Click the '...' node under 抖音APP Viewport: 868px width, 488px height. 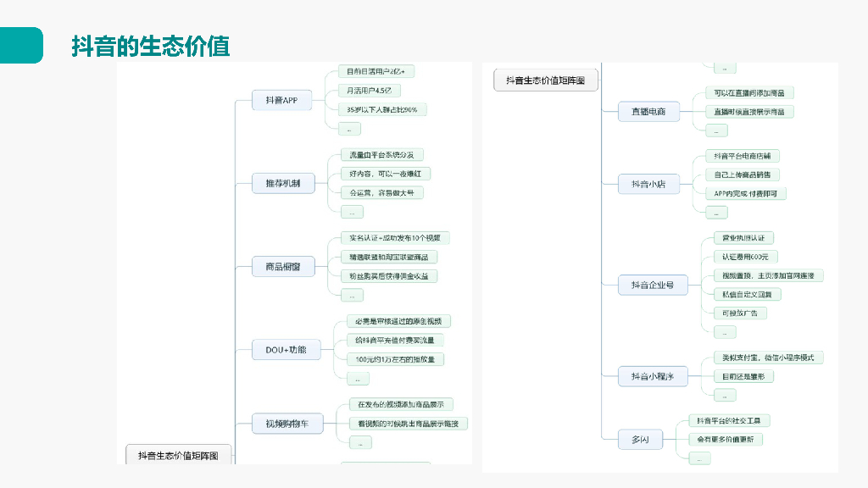pyautogui.click(x=349, y=129)
